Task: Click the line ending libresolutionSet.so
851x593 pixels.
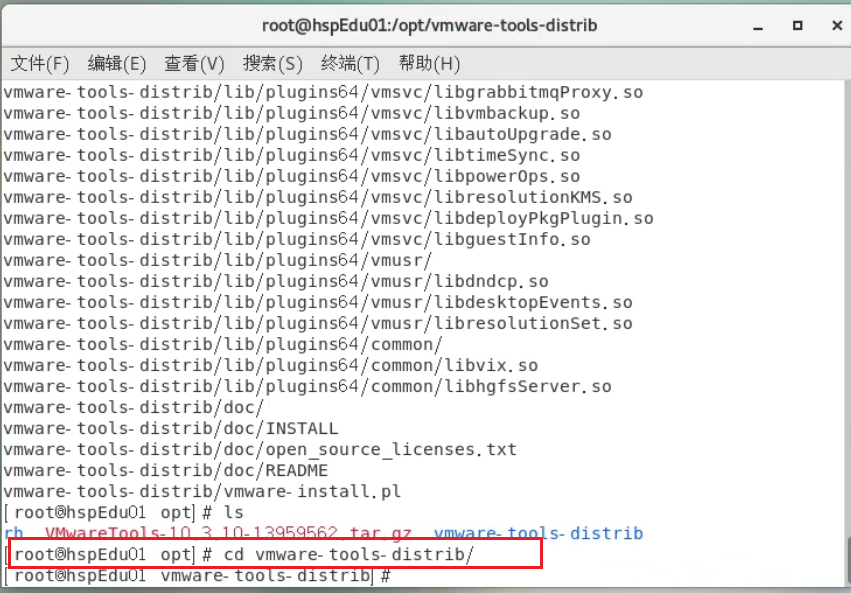Action: [318, 324]
